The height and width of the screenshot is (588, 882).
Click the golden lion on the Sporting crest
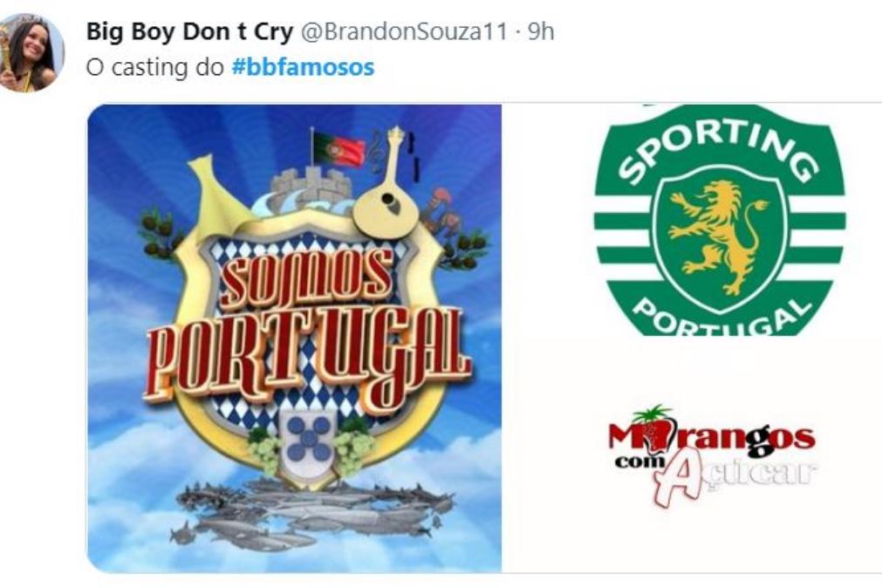[716, 237]
